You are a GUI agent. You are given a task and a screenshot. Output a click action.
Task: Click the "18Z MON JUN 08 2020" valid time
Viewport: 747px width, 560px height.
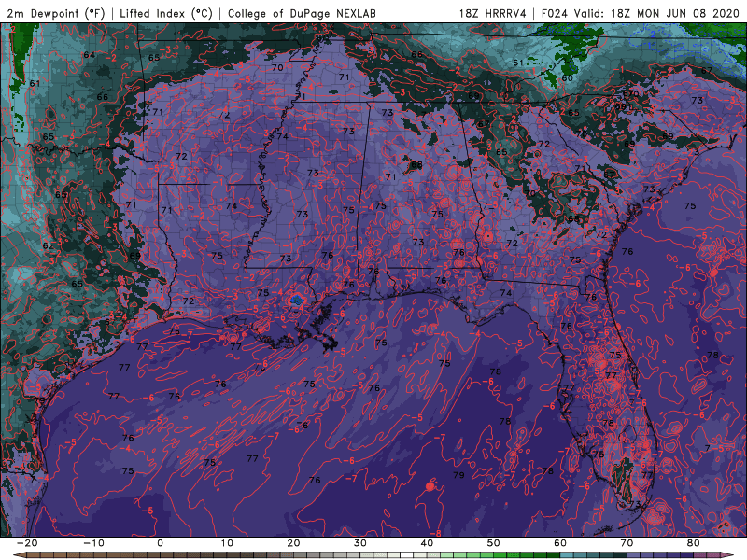(x=674, y=14)
